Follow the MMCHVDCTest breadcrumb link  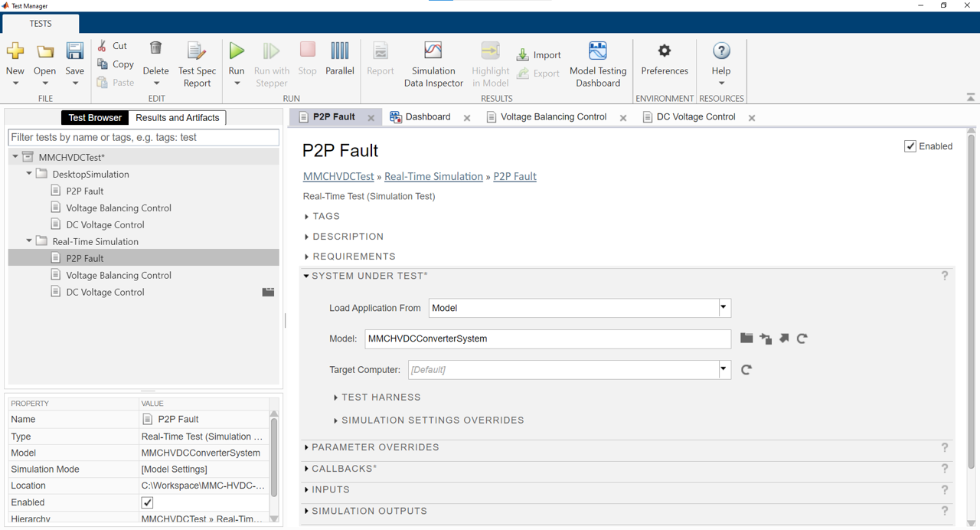[338, 176]
